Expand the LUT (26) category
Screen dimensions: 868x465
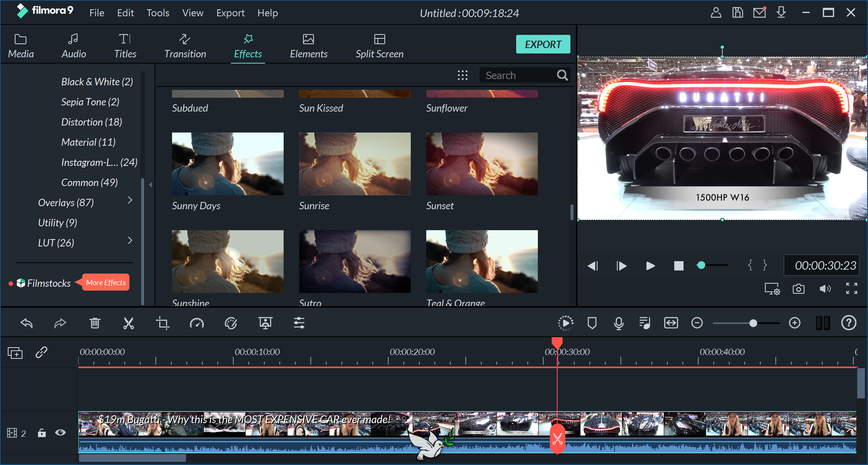[130, 240]
